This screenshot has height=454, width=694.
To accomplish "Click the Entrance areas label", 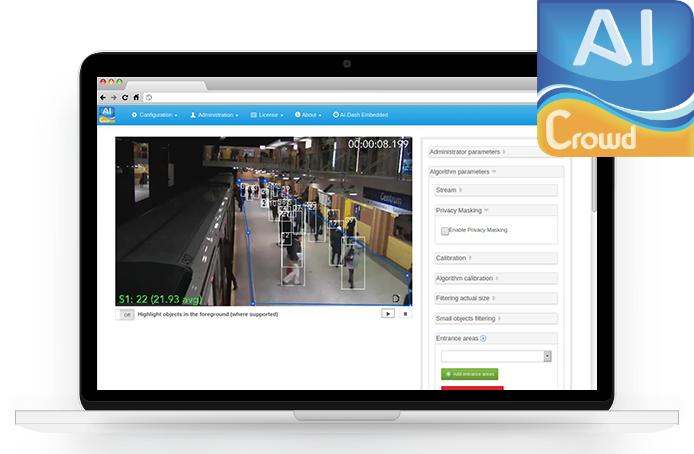I will [x=457, y=339].
